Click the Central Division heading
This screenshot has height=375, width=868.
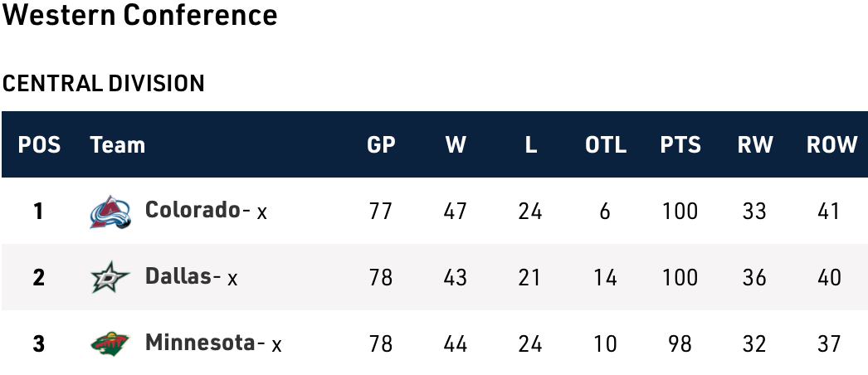[104, 83]
